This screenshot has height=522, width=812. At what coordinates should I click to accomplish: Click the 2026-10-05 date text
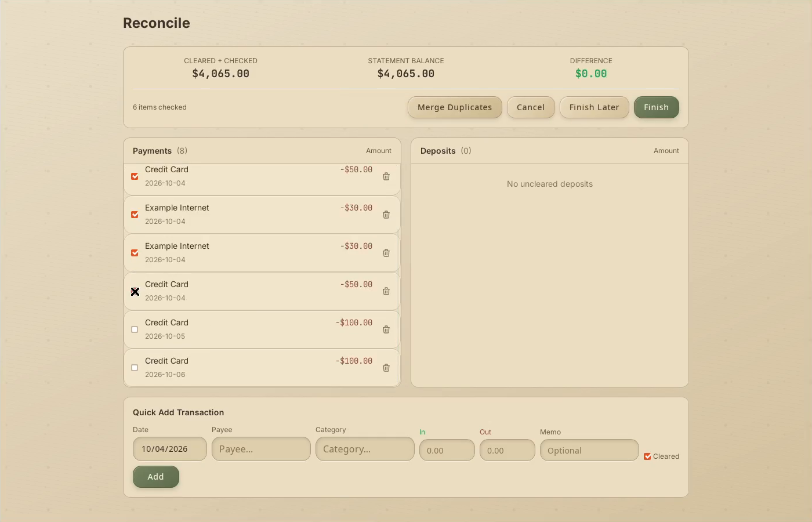[x=165, y=336]
